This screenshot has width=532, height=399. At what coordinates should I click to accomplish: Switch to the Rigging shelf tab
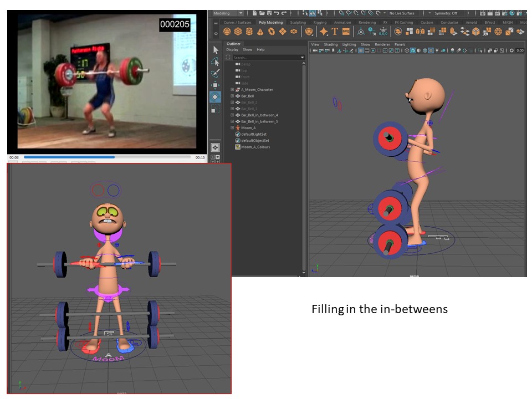coord(320,21)
